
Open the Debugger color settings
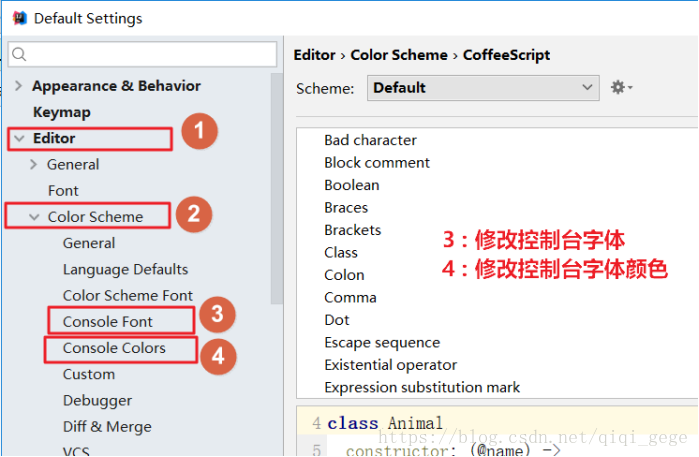(97, 400)
